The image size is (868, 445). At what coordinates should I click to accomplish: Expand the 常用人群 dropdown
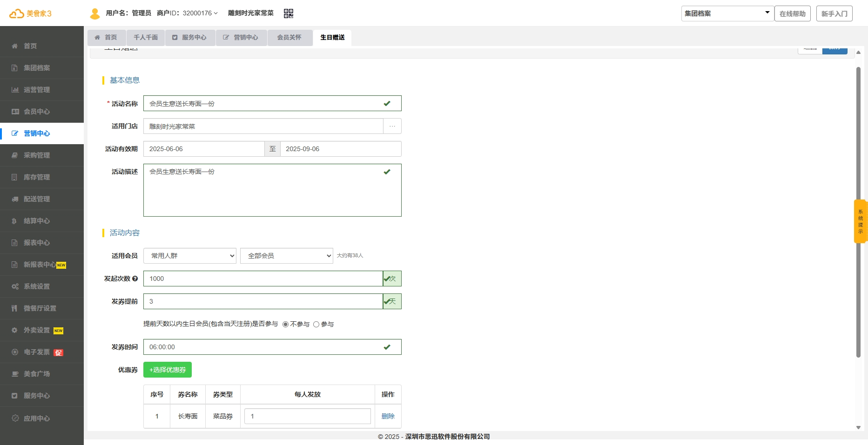click(190, 256)
